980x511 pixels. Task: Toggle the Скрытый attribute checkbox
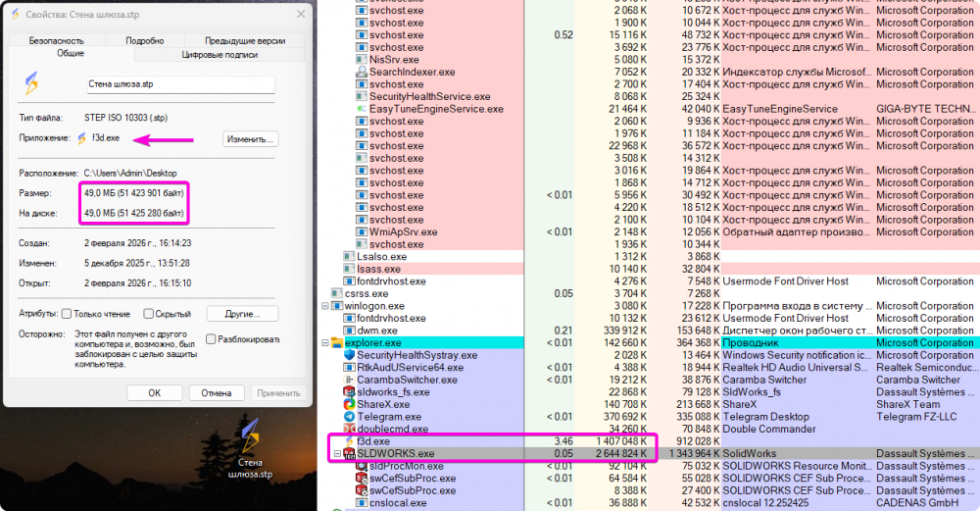(148, 314)
